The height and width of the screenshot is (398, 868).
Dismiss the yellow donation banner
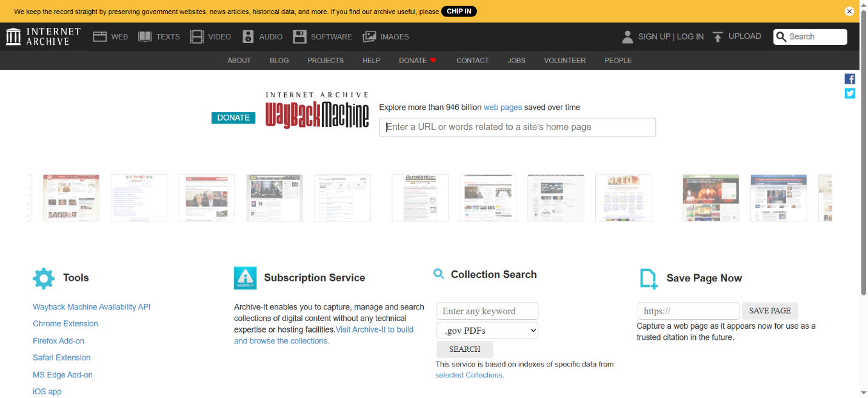pos(849,12)
